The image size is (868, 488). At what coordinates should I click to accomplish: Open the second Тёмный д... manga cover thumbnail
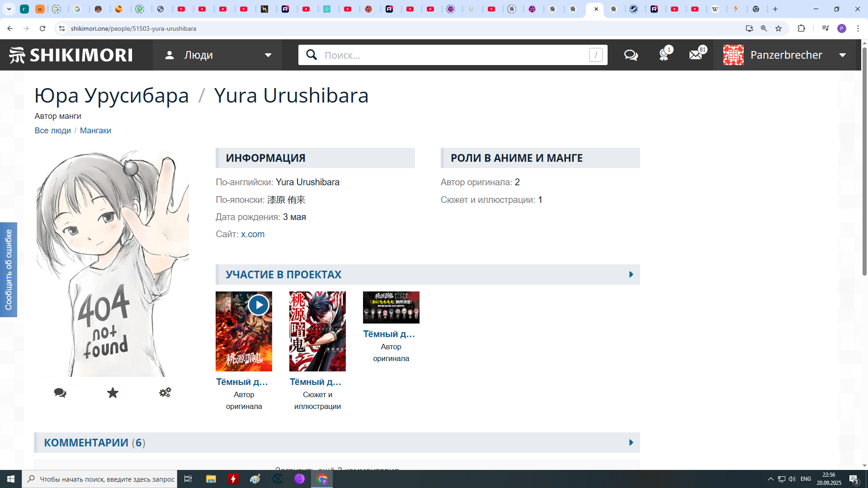317,331
